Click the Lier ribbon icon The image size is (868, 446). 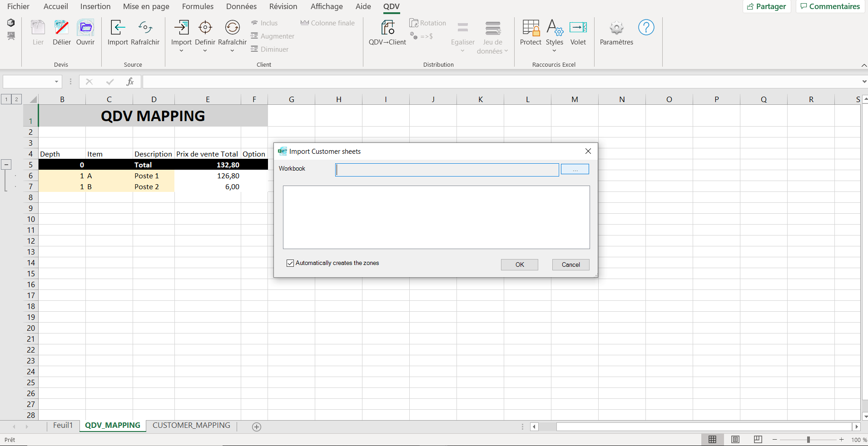point(38,28)
